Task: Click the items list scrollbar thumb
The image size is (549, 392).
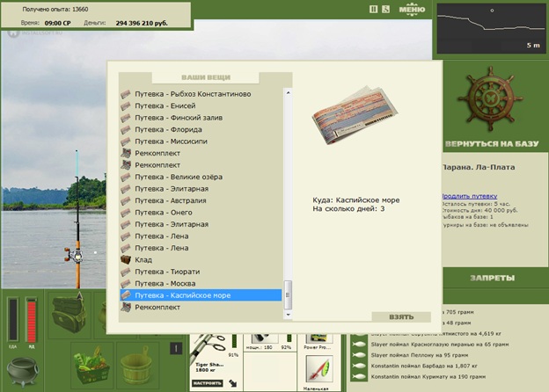Action: [288, 294]
